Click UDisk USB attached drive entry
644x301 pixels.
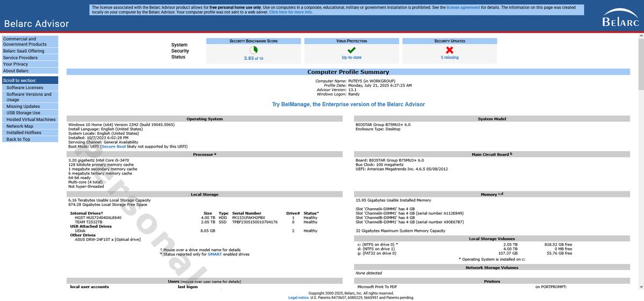point(80,231)
